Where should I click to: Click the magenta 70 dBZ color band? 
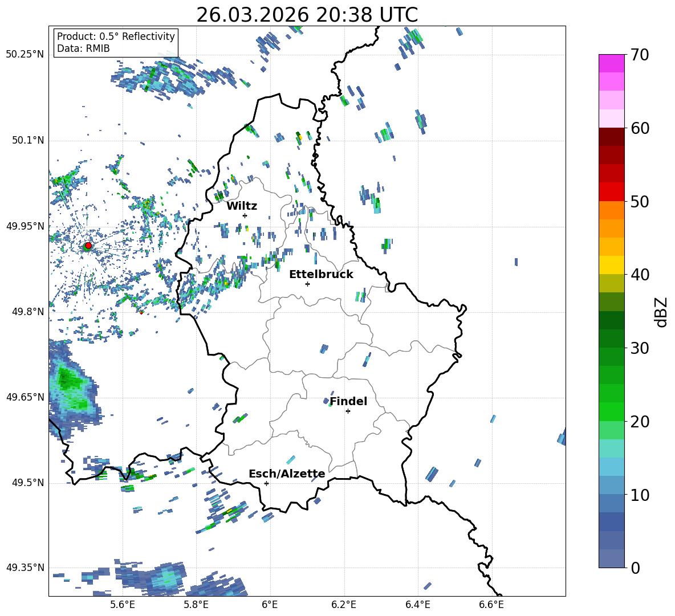tap(611, 63)
